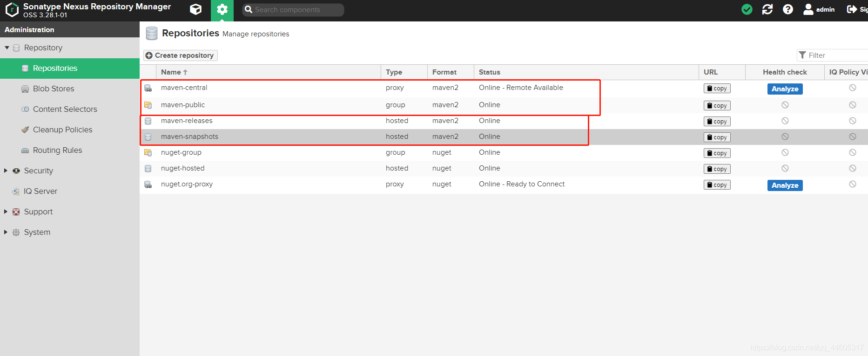Click the Support lifebuoy icon
The height and width of the screenshot is (356, 868).
point(16,212)
